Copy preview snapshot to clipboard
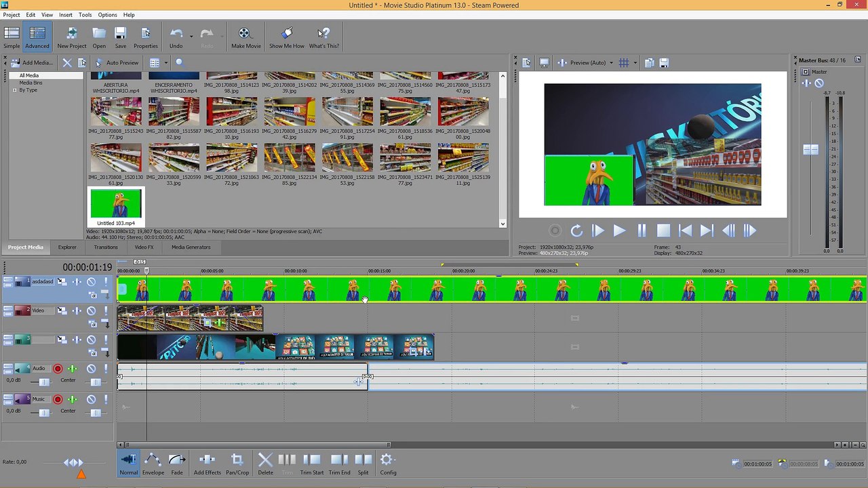The height and width of the screenshot is (488, 868). 649,62
